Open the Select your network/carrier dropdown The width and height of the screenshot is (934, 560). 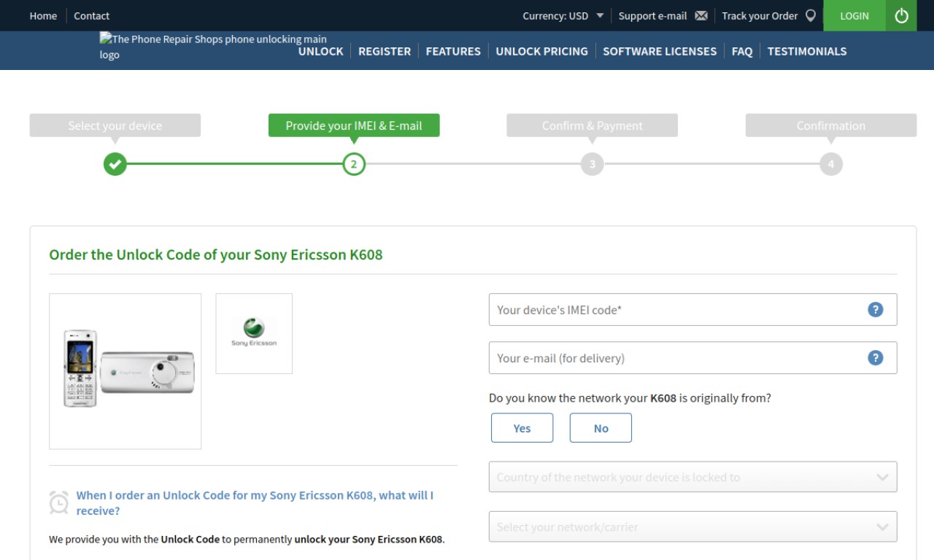tap(692, 526)
